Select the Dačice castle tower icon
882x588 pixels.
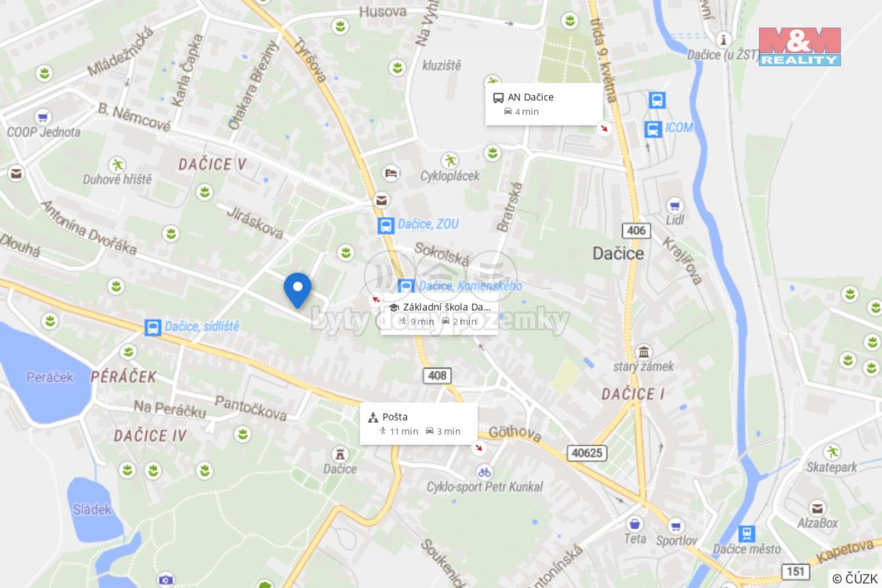pos(341,454)
